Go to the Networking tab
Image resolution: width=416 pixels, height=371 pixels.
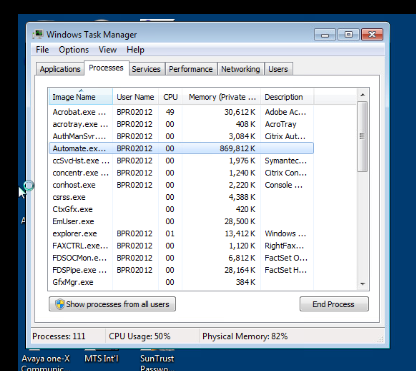241,69
